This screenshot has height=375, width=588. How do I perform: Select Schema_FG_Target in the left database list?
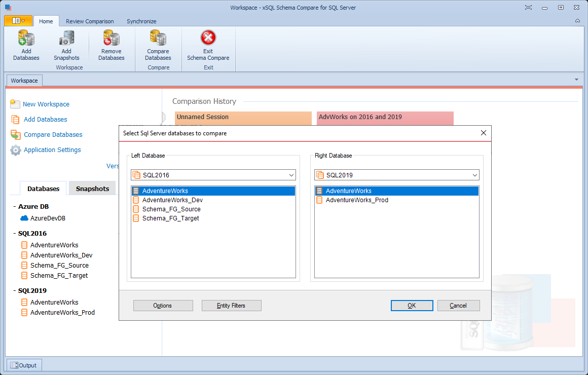coord(171,218)
